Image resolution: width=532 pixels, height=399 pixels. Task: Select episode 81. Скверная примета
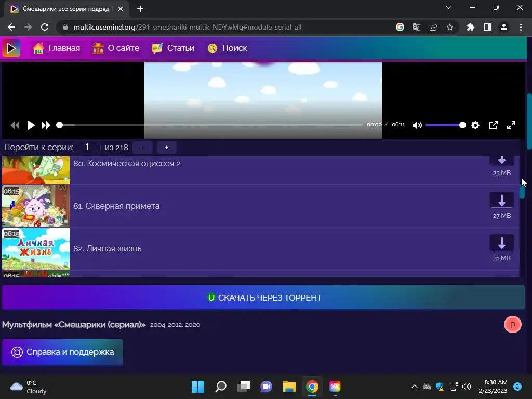tap(261, 206)
